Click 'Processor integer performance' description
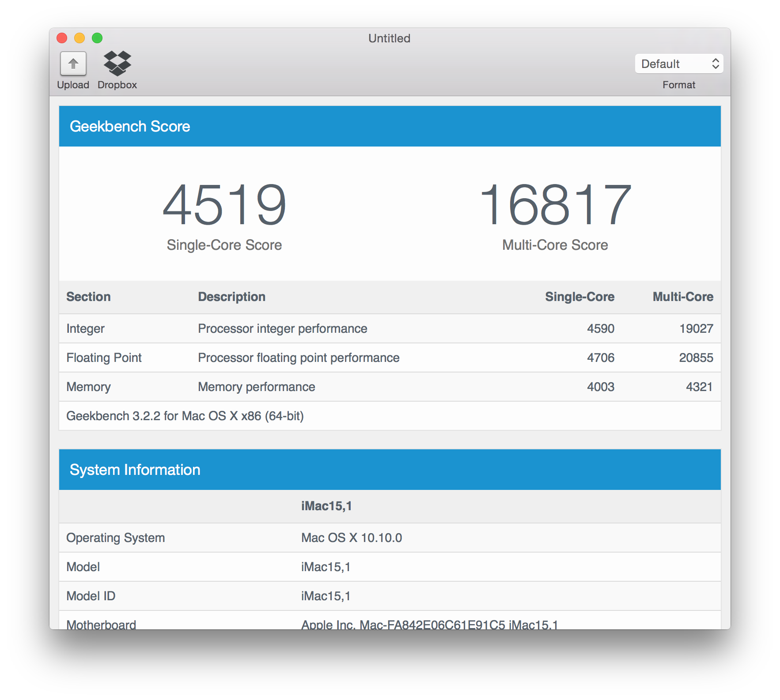 click(283, 329)
